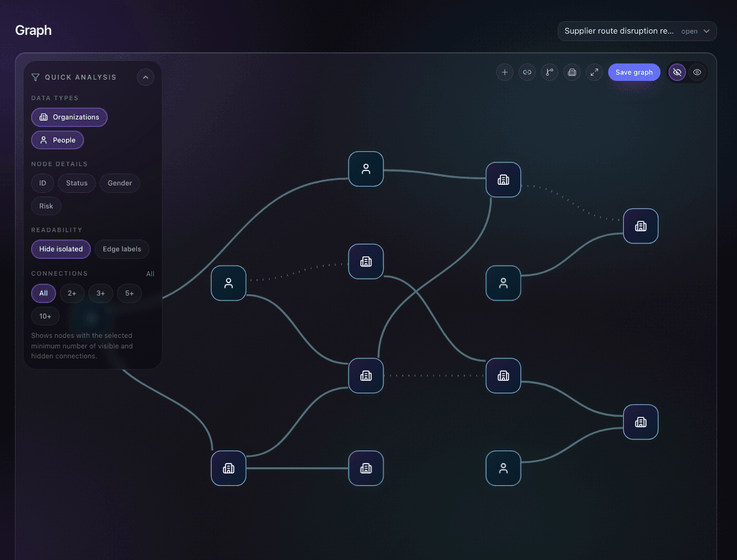This screenshot has height=560, width=737.
Task: Toggle the People data type chip
Action: (57, 140)
